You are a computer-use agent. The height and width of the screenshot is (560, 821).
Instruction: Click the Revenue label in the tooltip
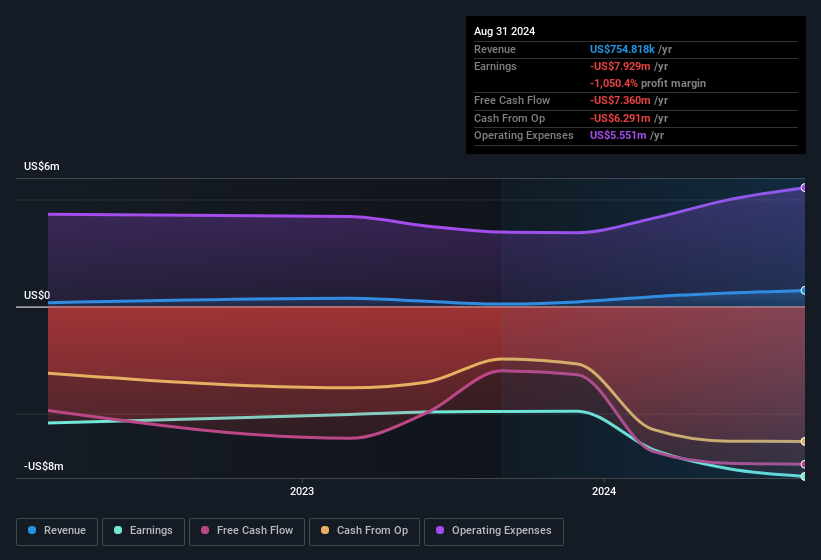tap(495, 49)
